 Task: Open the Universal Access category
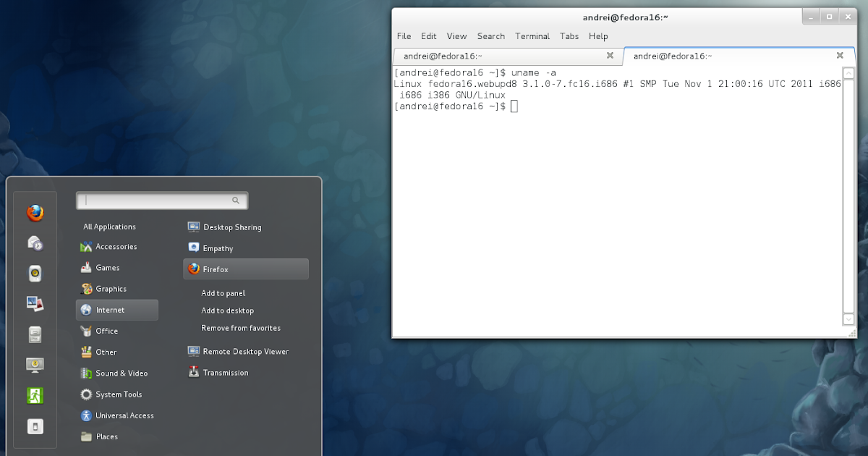[x=117, y=415]
